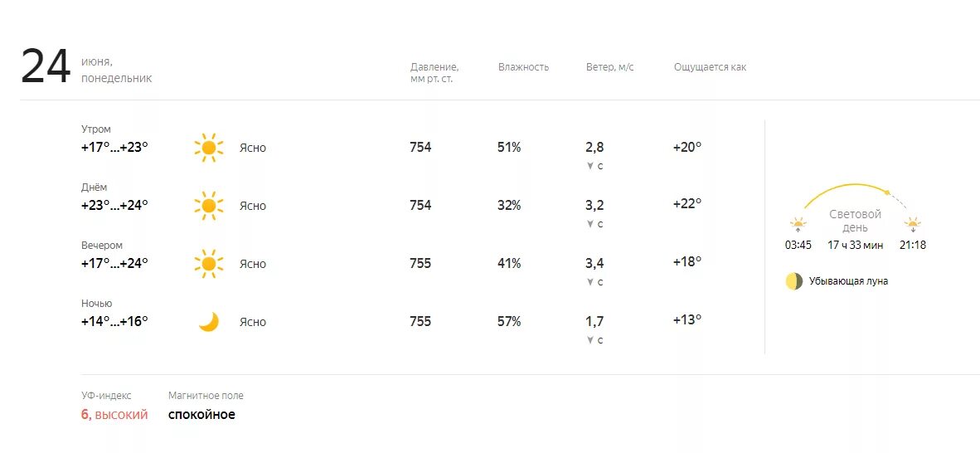Click the sunrise icon above 03:45
This screenshot has width=980, height=453.
pos(798,225)
